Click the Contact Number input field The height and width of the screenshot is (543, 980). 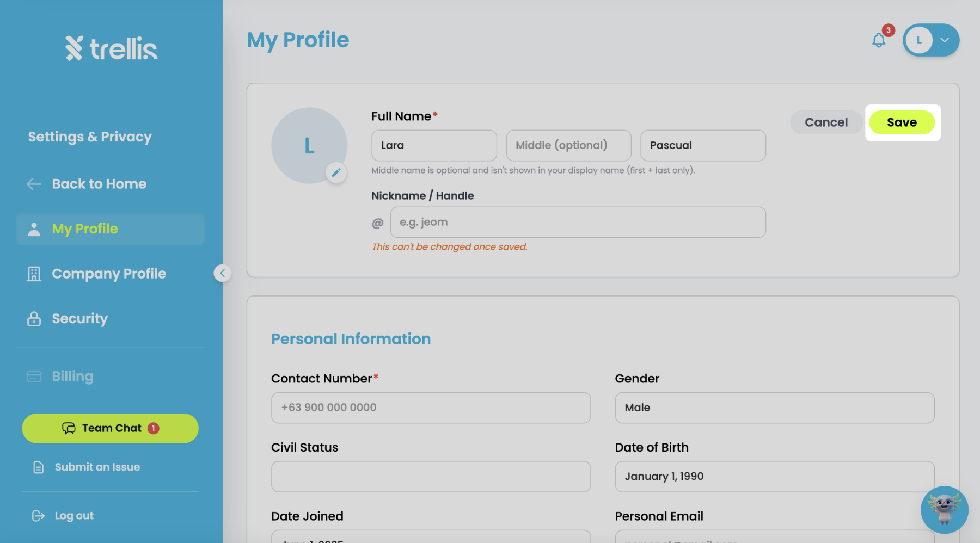pyautogui.click(x=431, y=408)
